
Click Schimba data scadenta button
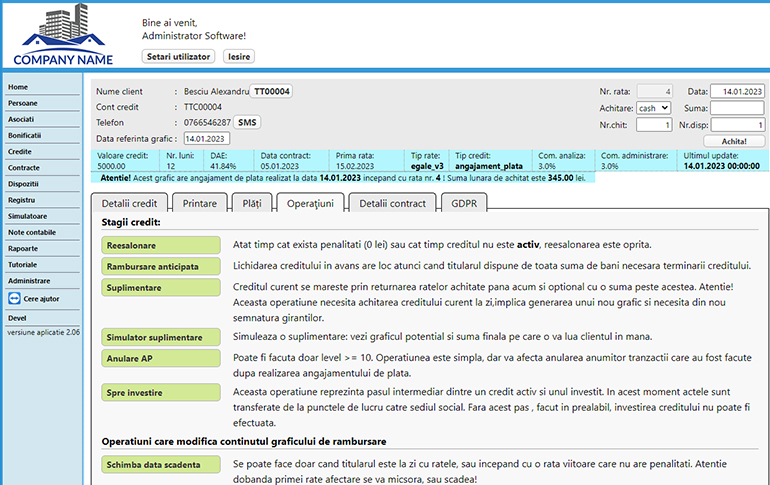[x=161, y=464]
